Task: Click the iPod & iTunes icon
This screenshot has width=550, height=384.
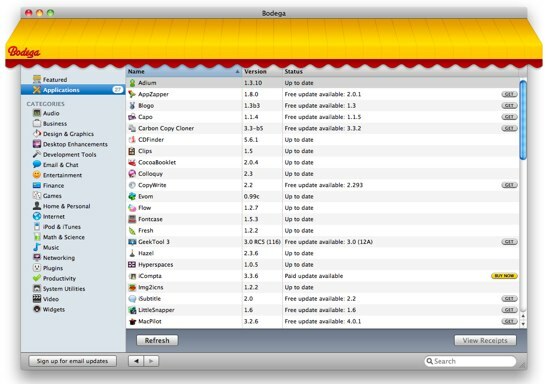Action: [x=37, y=227]
